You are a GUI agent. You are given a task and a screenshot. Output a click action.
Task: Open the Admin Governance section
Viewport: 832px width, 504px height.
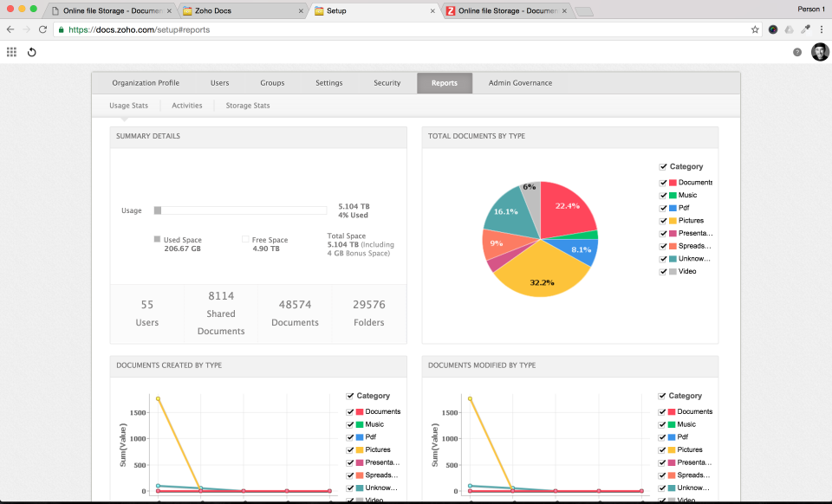click(x=520, y=82)
